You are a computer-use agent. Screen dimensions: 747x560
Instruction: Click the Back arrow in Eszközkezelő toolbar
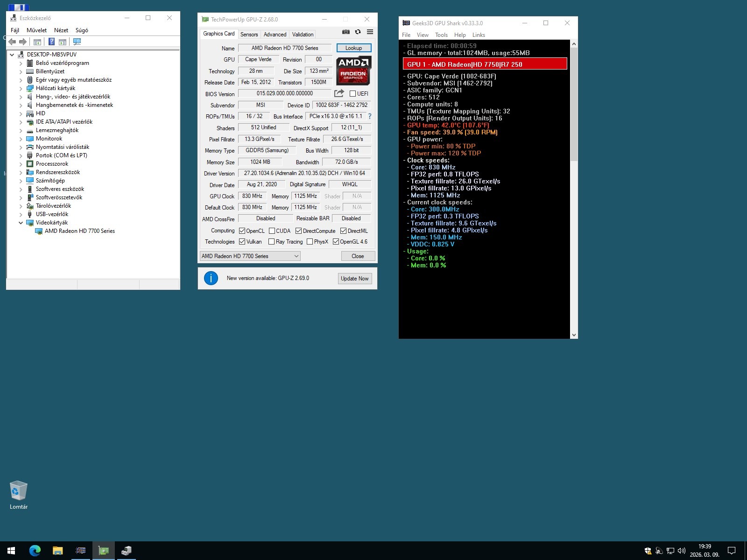(x=13, y=42)
